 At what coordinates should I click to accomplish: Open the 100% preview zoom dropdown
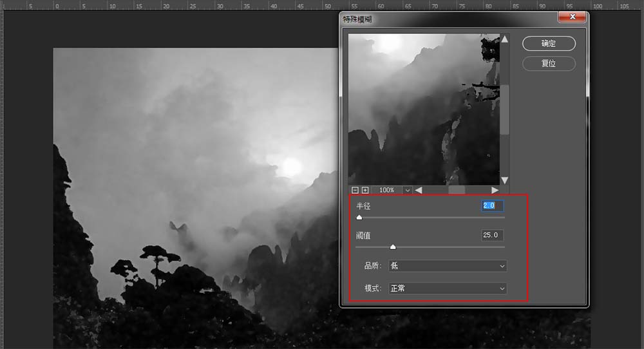(x=407, y=191)
